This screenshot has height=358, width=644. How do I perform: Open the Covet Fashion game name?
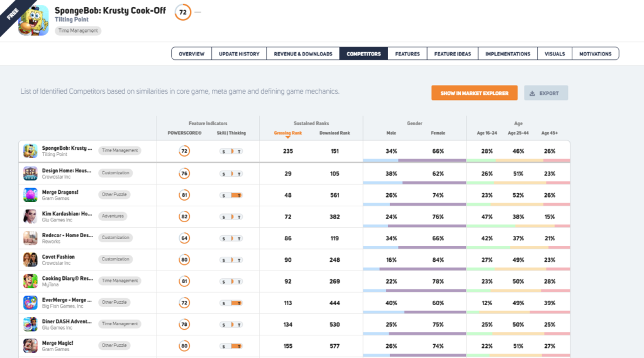coord(58,257)
